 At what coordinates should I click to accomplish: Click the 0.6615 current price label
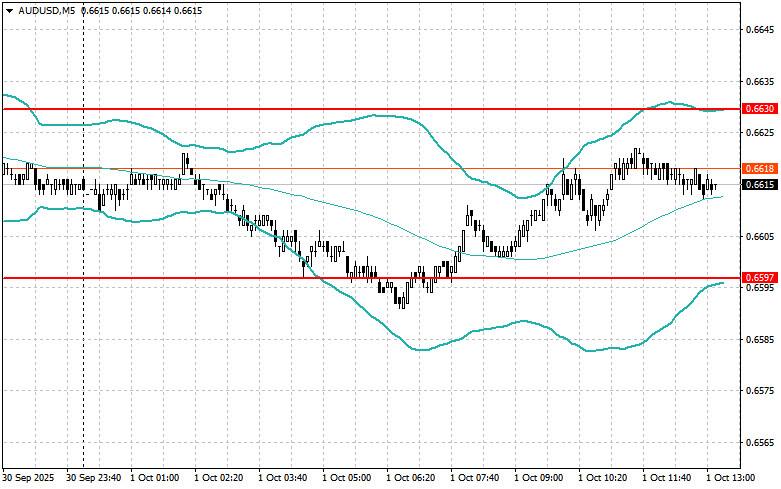760,185
